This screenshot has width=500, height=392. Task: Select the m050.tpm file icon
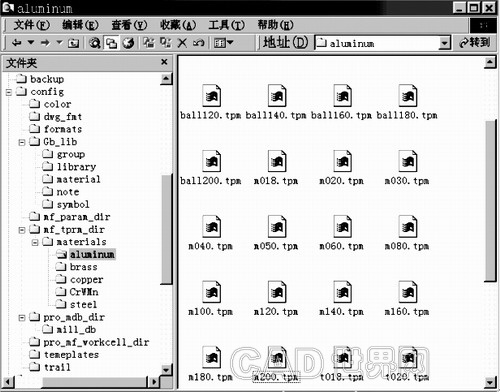[x=277, y=227]
